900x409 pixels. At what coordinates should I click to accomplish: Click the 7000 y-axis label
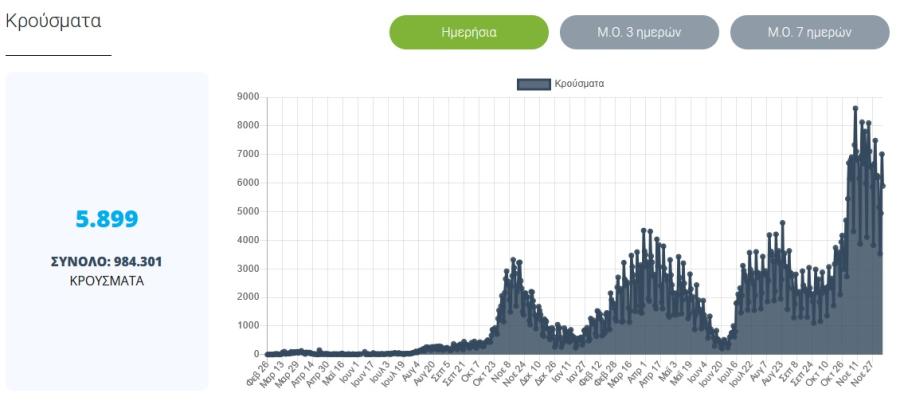pyautogui.click(x=248, y=154)
